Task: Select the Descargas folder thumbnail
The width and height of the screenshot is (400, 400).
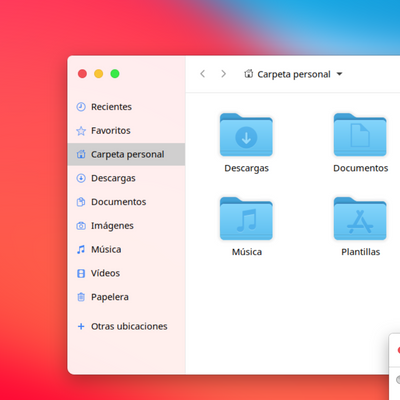Action: click(x=246, y=135)
